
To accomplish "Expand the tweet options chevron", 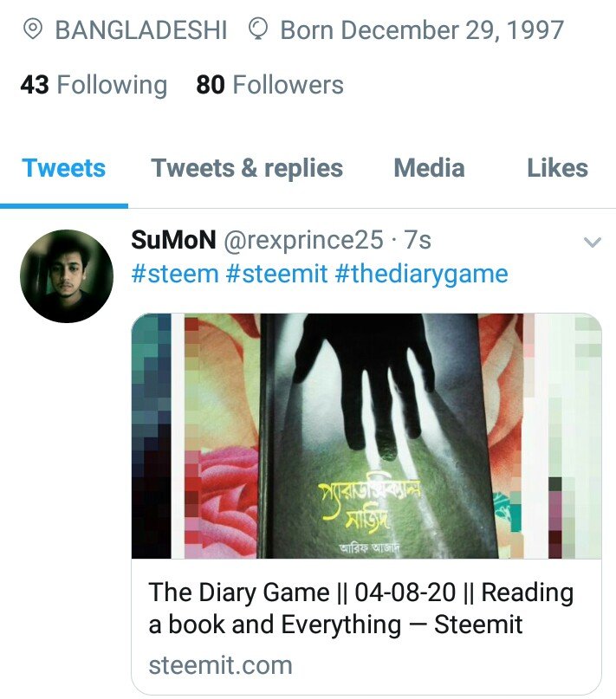I will pyautogui.click(x=593, y=242).
